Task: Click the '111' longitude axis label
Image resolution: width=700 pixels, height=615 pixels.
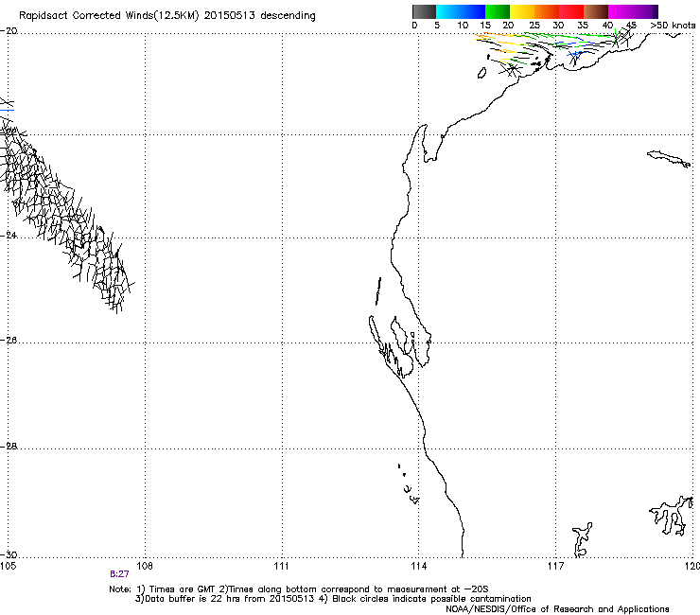Action: (281, 567)
